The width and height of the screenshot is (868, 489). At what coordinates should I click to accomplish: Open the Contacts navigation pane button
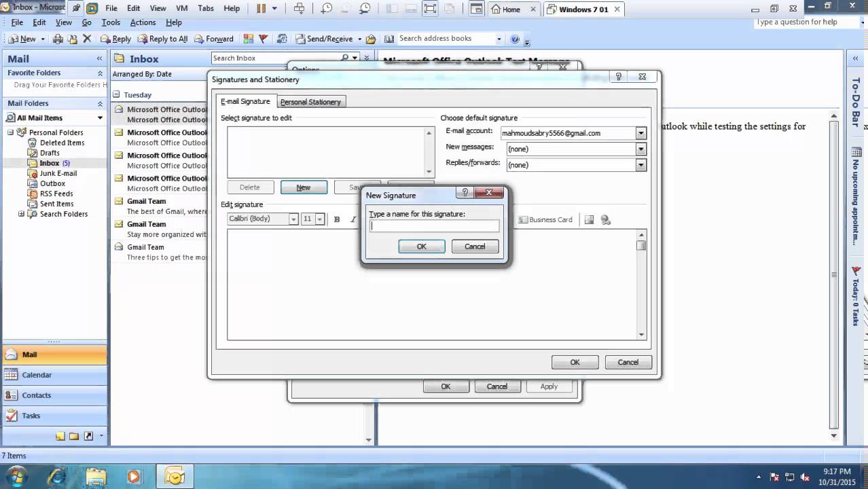point(54,395)
